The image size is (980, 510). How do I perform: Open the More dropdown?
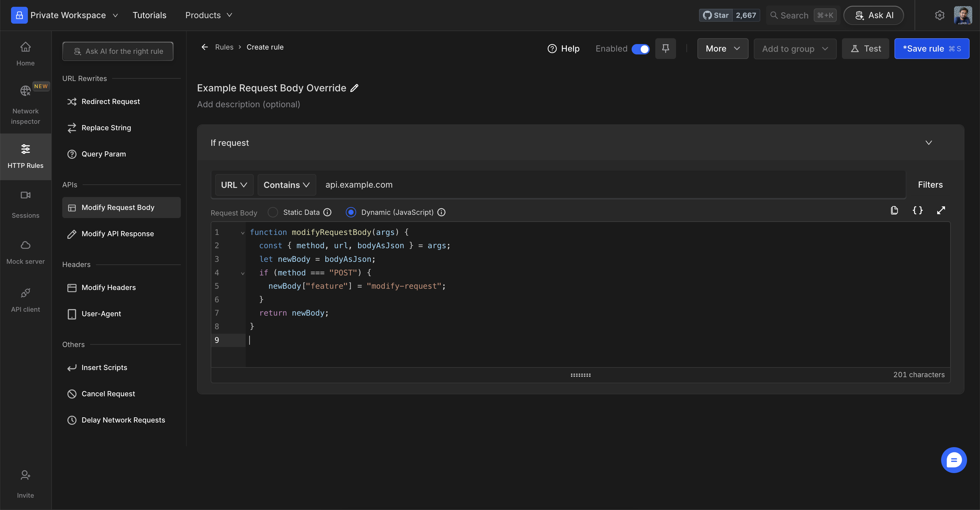coord(722,49)
